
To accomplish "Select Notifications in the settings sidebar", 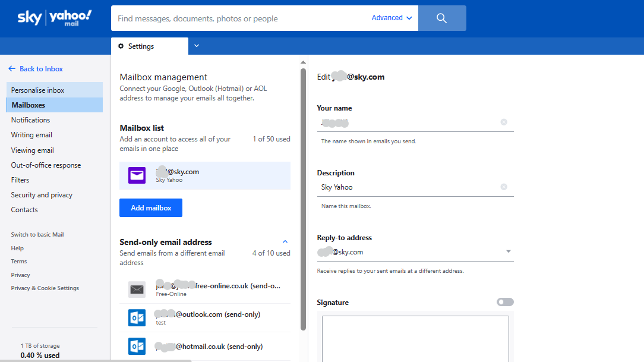I will coord(30,119).
